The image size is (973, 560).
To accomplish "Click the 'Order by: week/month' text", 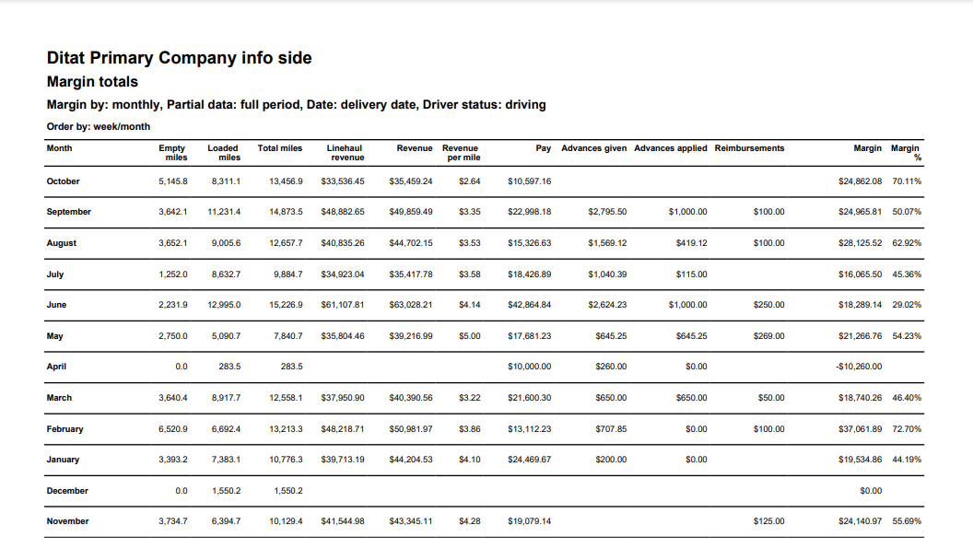I will (98, 126).
